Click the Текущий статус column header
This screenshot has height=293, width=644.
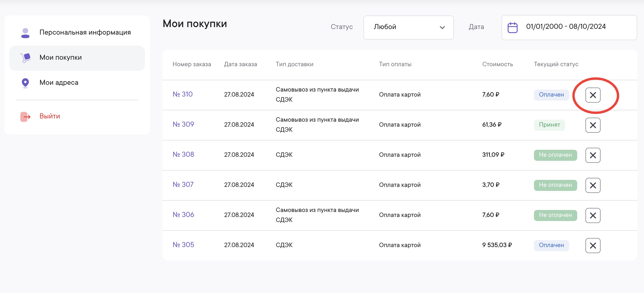point(556,64)
